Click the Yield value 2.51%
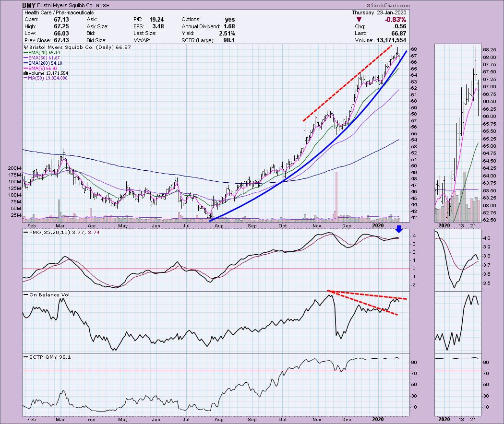504x424 pixels. [227, 34]
